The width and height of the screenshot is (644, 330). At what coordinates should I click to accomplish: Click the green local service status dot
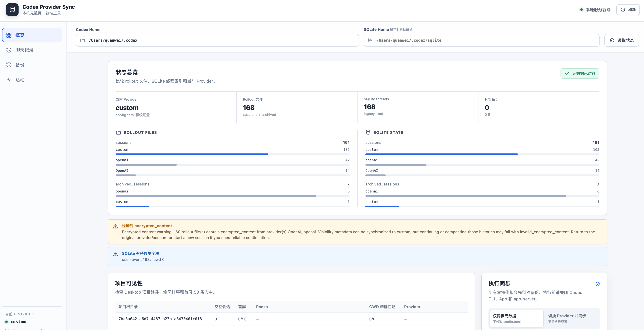tap(582, 10)
